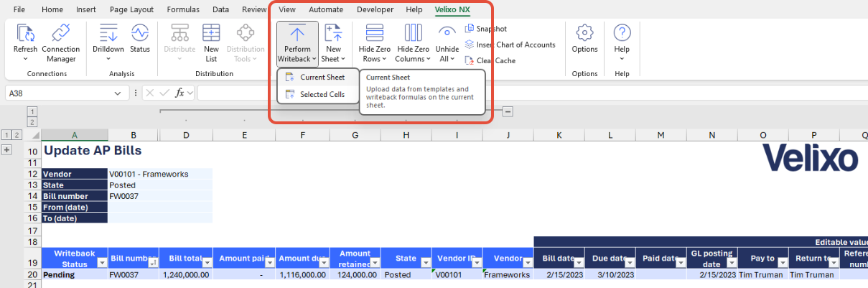Open Vendor ID column filter dropdown
The width and height of the screenshot is (868, 288).
(477, 263)
